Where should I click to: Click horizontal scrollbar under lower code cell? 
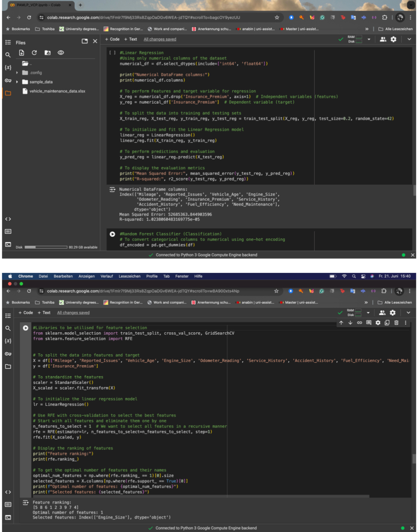point(201,496)
